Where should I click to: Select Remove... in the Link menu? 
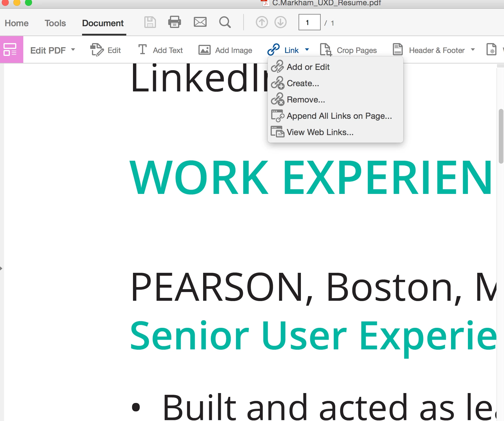point(335,100)
